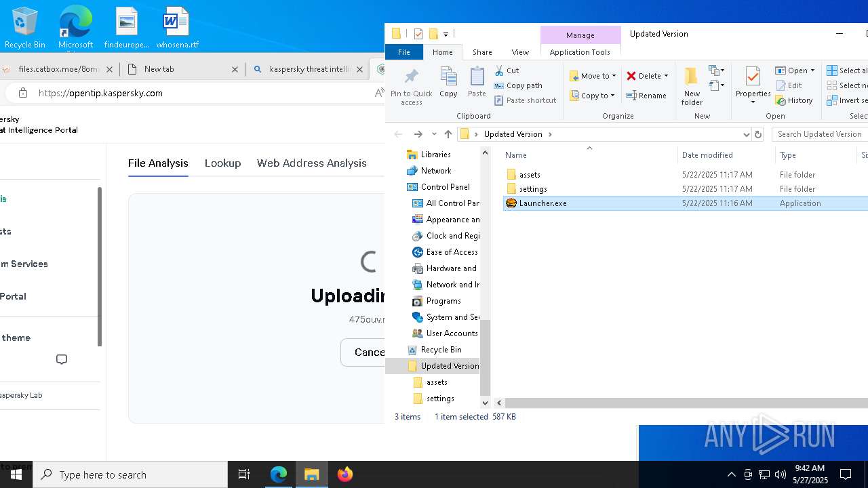Screen dimensions: 868x488
Task: Click the Up directory arrow button
Action: coord(448,134)
